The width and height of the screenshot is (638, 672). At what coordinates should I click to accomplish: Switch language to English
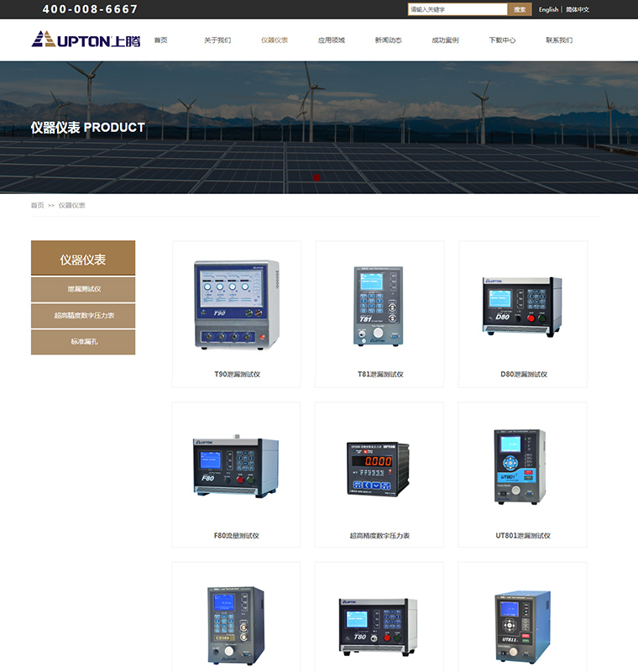pos(548,9)
